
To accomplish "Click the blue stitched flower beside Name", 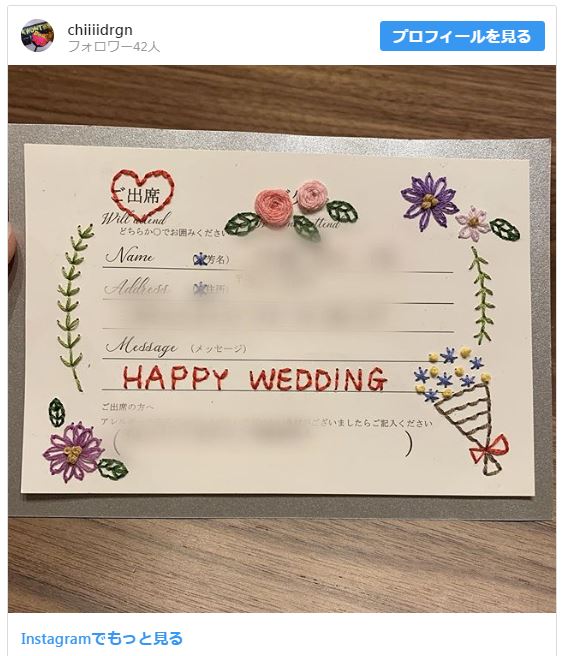I will pos(200,260).
